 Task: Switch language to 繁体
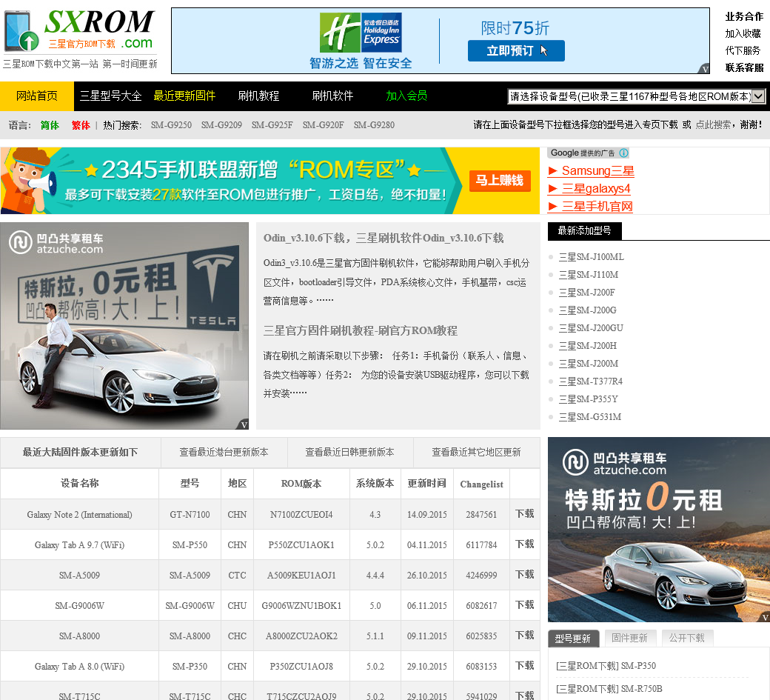pyautogui.click(x=81, y=125)
